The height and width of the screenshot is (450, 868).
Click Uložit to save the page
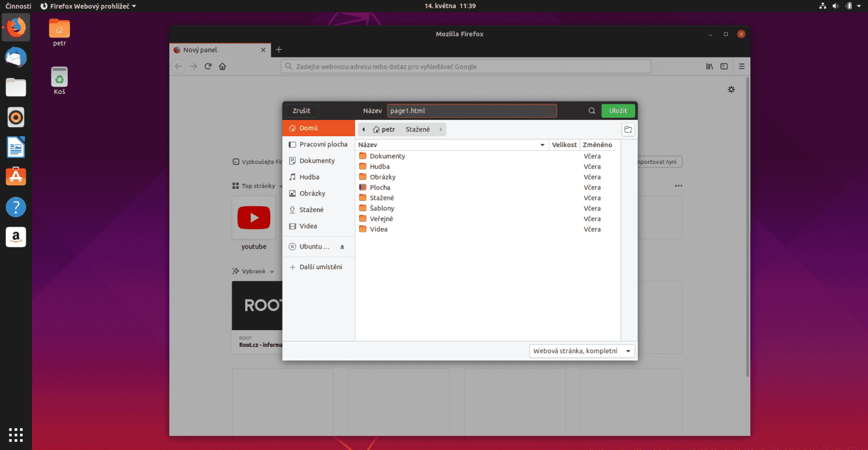pyautogui.click(x=618, y=111)
